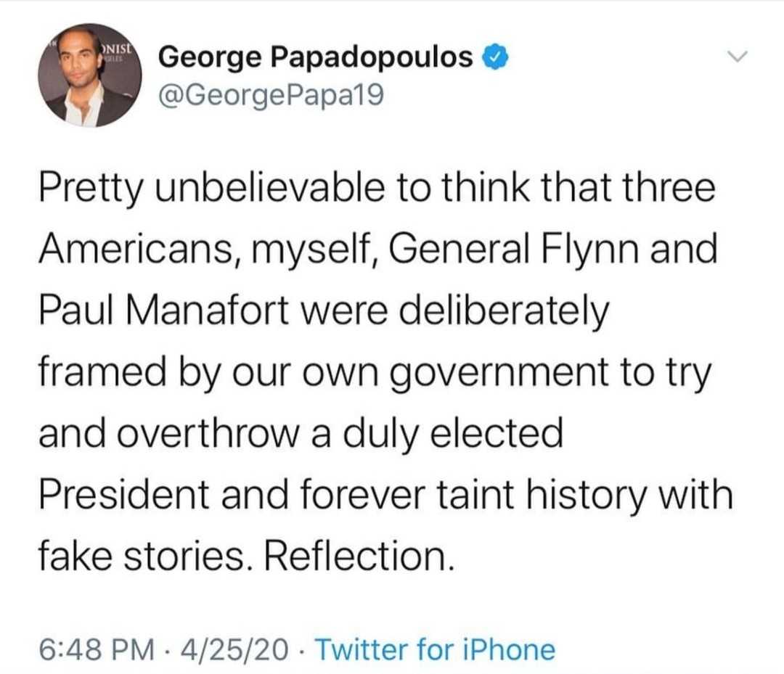Image resolution: width=784 pixels, height=674 pixels.
Task: Click the Twitter for iPhone link
Action: coord(436,648)
